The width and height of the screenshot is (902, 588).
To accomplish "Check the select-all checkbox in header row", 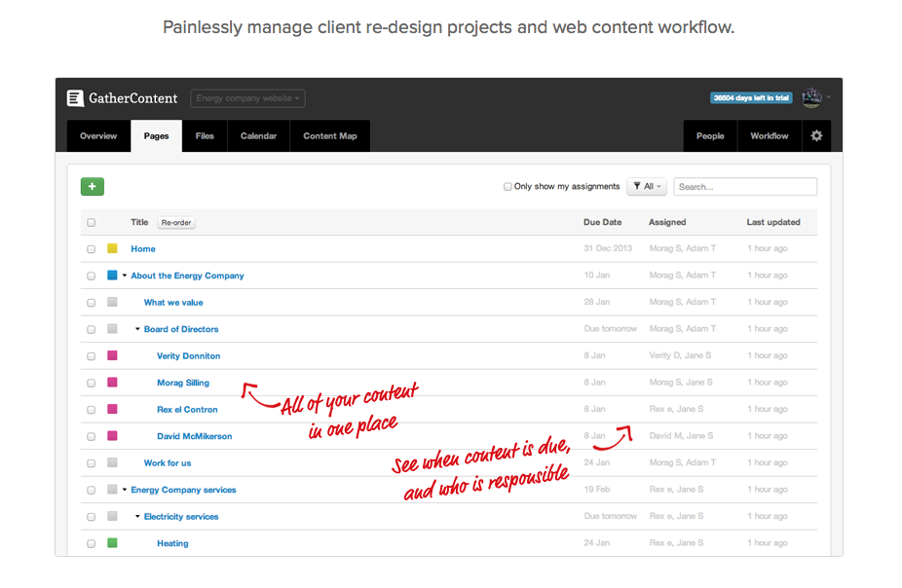I will click(x=92, y=223).
